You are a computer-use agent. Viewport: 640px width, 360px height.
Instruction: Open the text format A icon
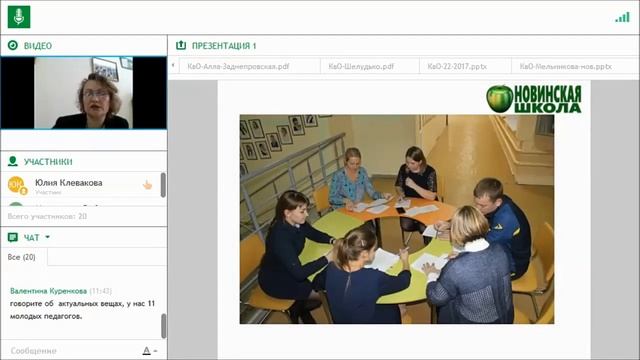(146, 351)
